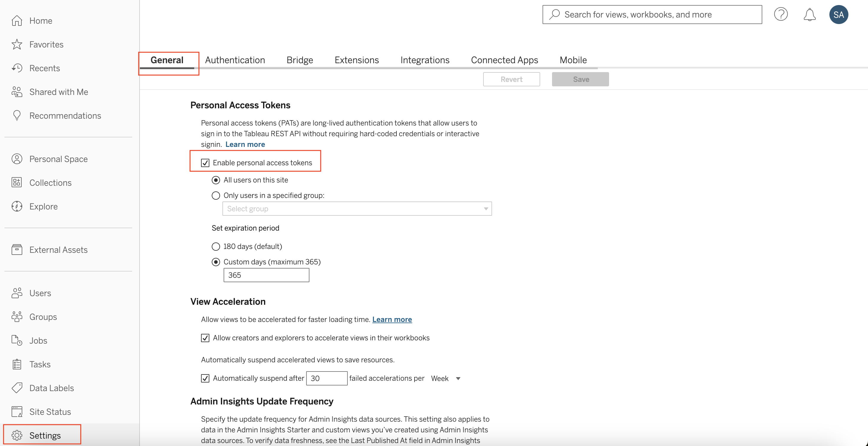Select All users on this site radio button
Screen dimensions: 868x446
215,180
